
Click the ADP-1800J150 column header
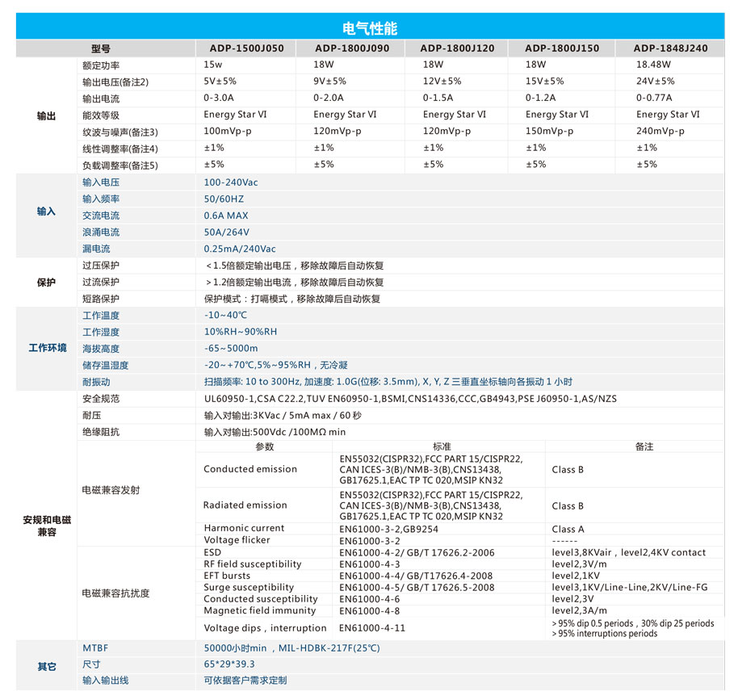(562, 48)
